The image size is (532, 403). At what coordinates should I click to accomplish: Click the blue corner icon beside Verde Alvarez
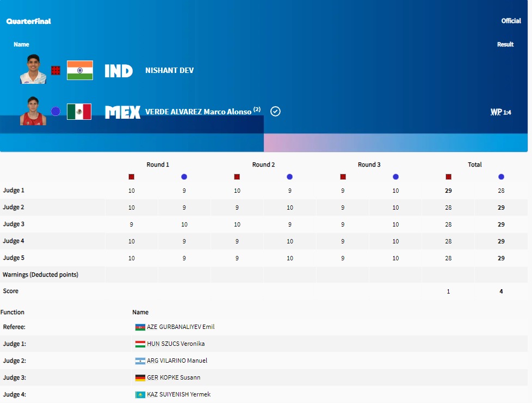click(55, 111)
